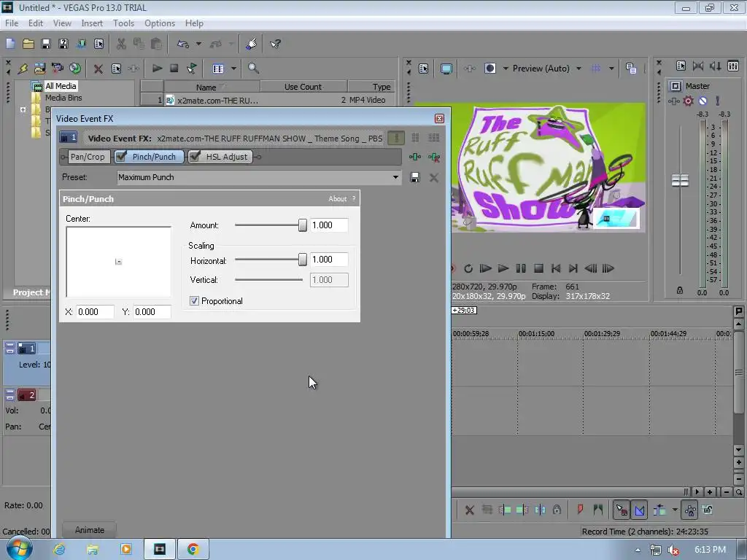Click the What's This help icon
The image size is (747, 560).
pos(275,44)
